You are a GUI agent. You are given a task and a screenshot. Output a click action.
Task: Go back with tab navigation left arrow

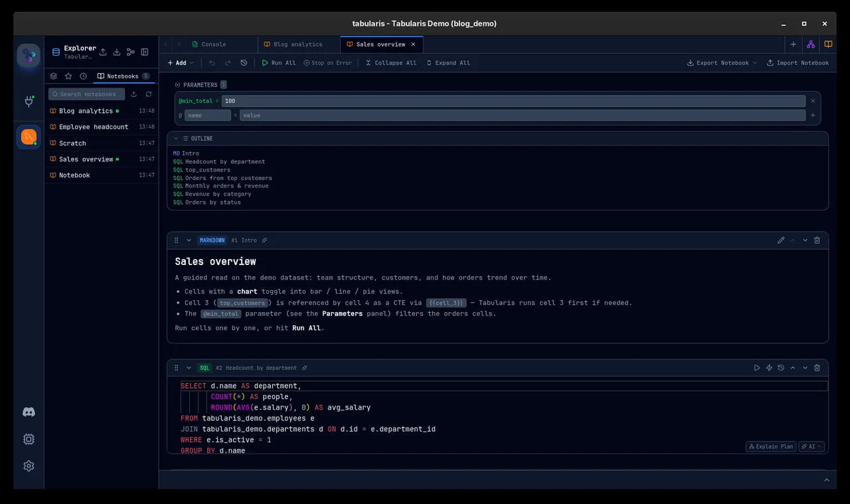166,44
